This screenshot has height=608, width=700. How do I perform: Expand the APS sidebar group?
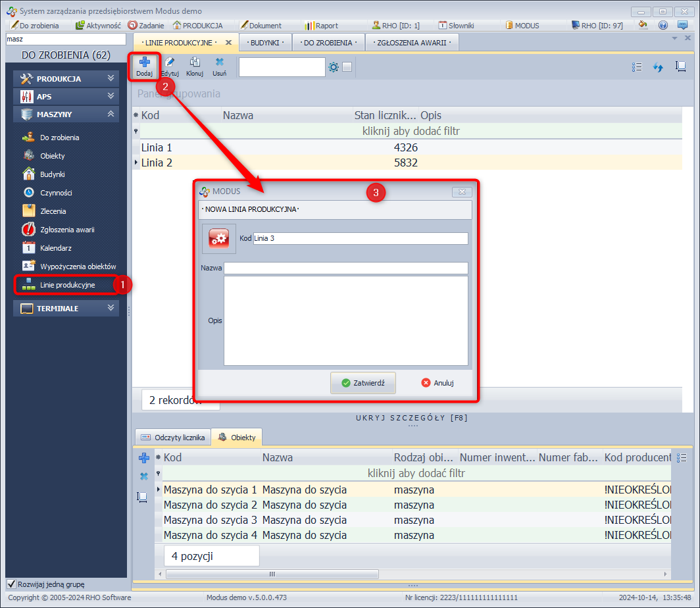tap(66, 96)
